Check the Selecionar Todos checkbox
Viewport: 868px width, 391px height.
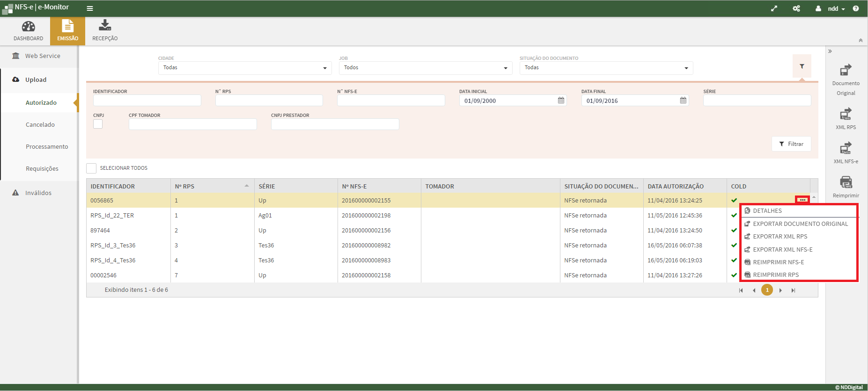pyautogui.click(x=91, y=168)
